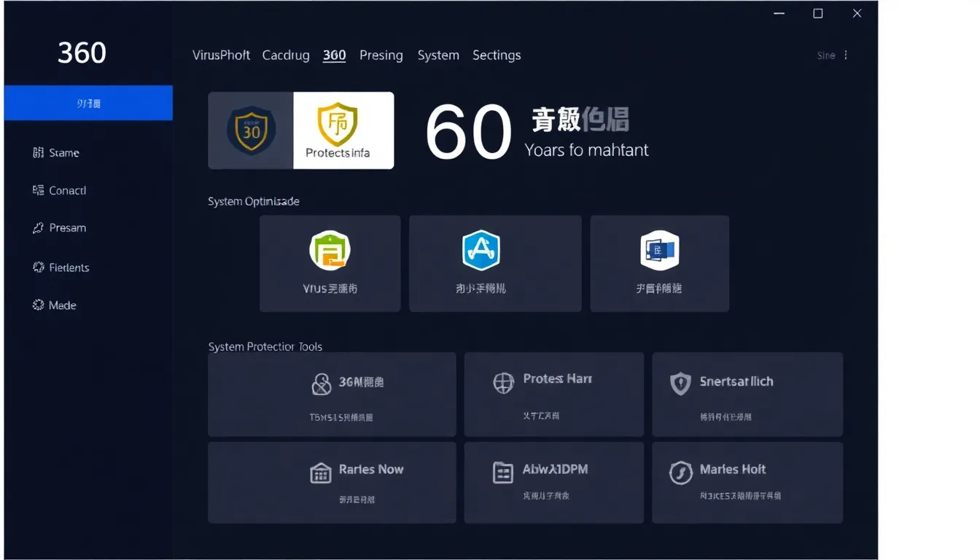Open the Virus optimization tile label
The width and height of the screenshot is (980, 560).
(330, 289)
